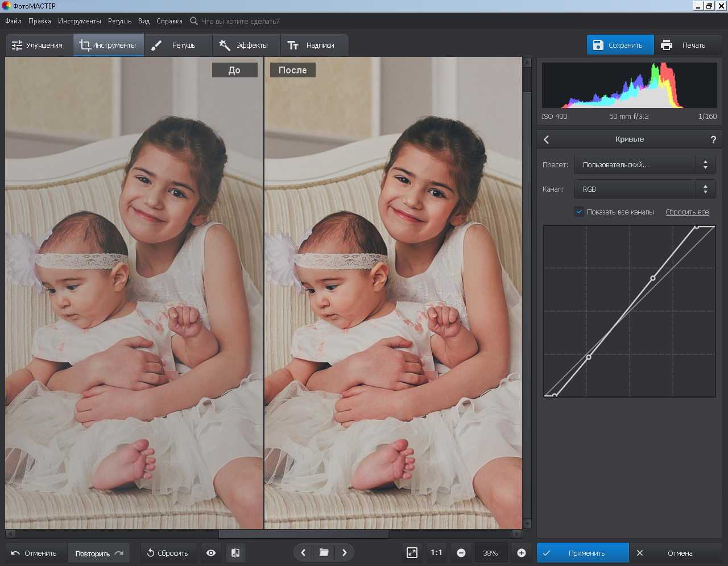This screenshot has width=728, height=566.
Task: Open the Канал RGB dropdown
Action: (x=644, y=189)
